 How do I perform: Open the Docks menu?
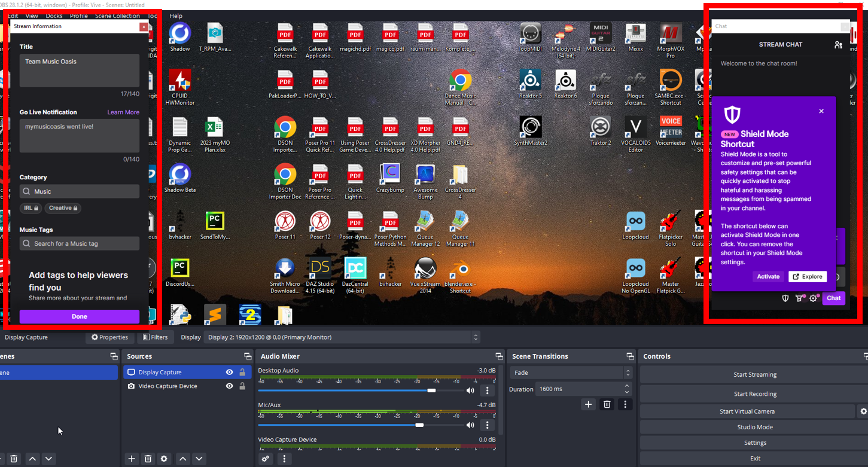pyautogui.click(x=54, y=16)
